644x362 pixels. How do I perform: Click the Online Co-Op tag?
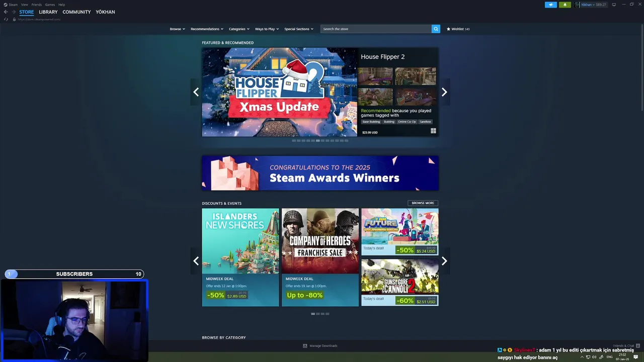[x=407, y=122]
